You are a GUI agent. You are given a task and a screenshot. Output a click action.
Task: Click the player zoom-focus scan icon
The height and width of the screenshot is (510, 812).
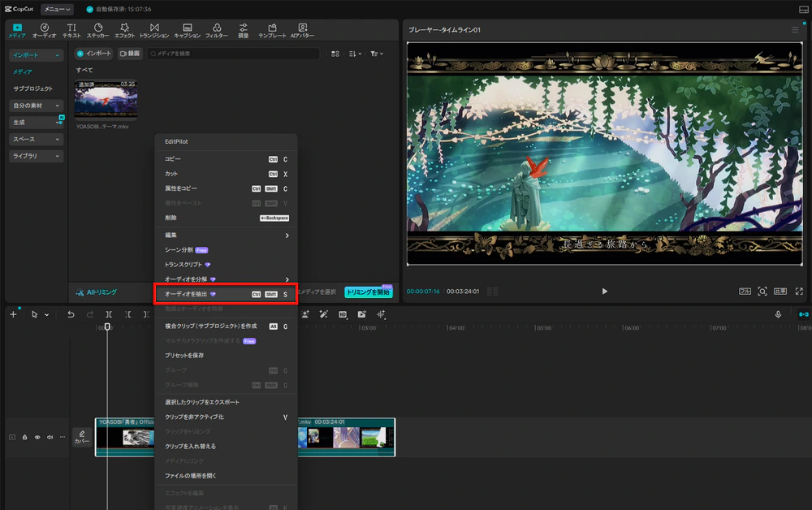pyautogui.click(x=762, y=292)
